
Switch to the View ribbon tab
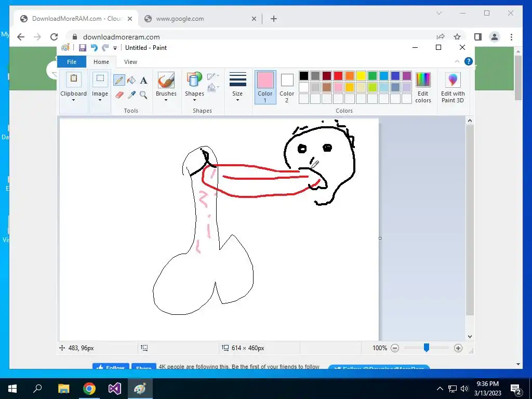[130, 62]
